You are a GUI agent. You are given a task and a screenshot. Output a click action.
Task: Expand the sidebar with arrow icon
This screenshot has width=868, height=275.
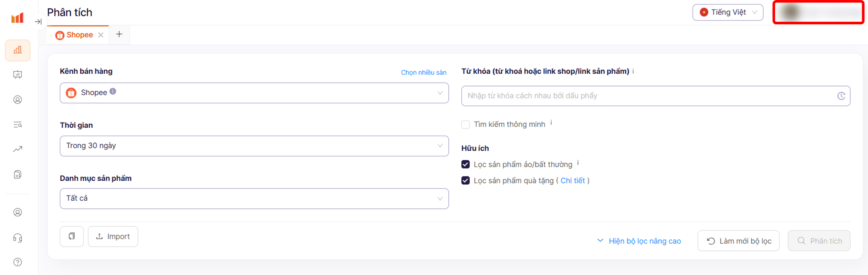38,22
